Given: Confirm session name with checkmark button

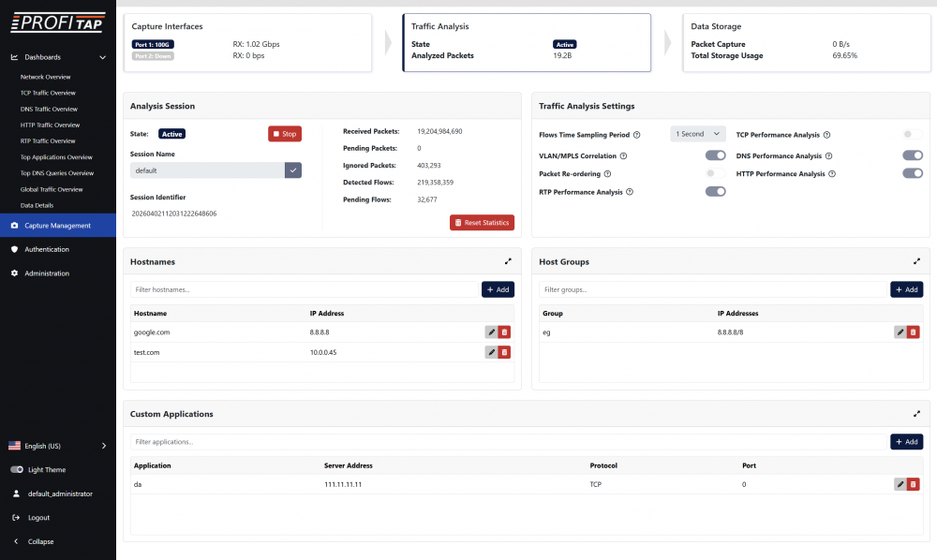Looking at the screenshot, I should point(293,170).
